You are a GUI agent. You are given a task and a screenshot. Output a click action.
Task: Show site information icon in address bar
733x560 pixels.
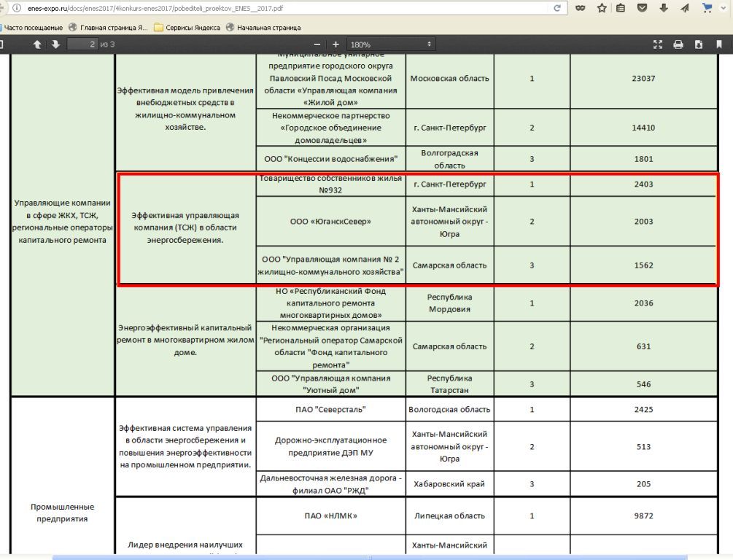coord(17,8)
